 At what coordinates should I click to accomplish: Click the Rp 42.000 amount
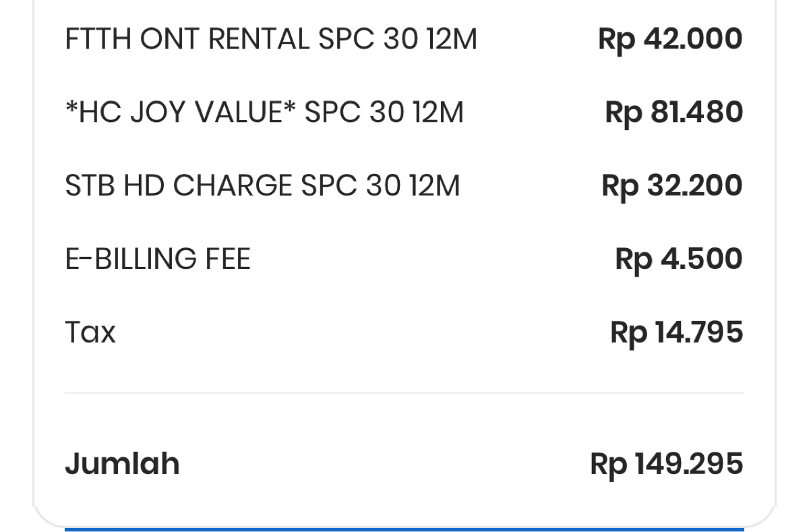click(669, 38)
